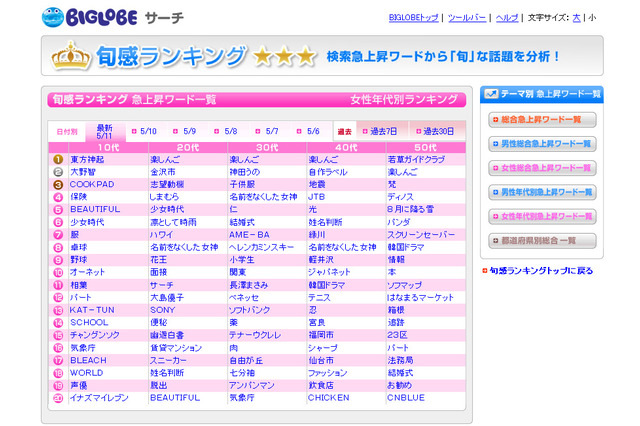Screen dimensions: 640x426
Task: Click 福岡市 keyword
Action: pos(321,335)
